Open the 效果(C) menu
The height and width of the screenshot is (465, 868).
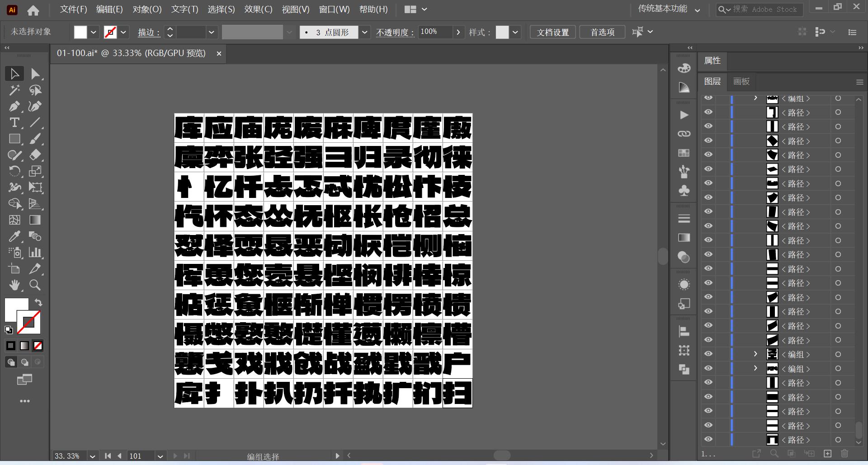tap(258, 9)
